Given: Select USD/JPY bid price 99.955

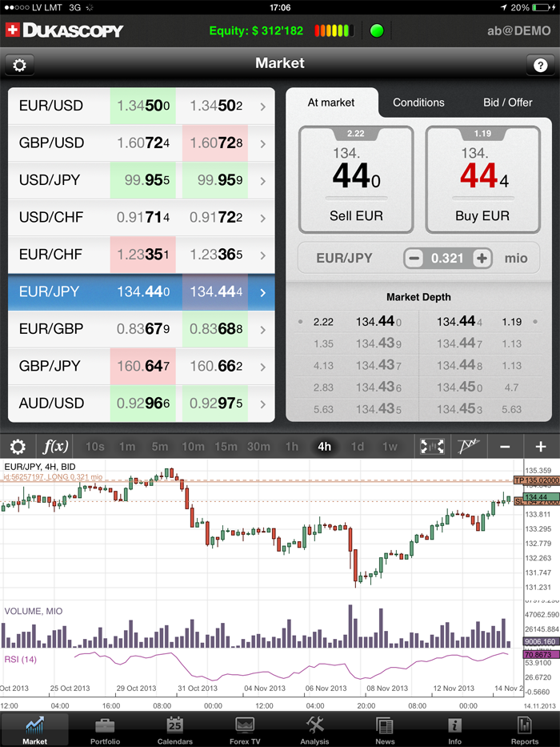Looking at the screenshot, I should tap(143, 180).
